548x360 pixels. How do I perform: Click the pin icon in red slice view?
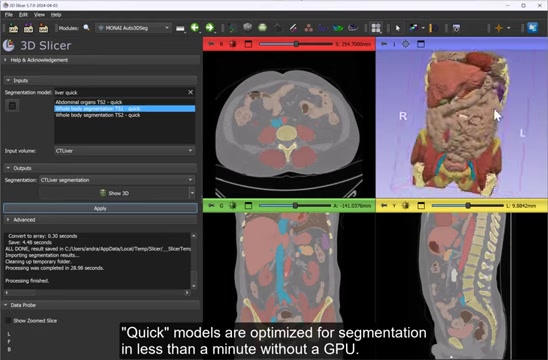211,44
